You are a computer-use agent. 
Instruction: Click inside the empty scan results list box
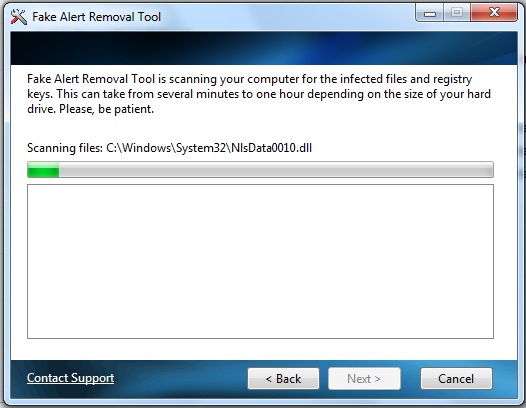point(260,261)
